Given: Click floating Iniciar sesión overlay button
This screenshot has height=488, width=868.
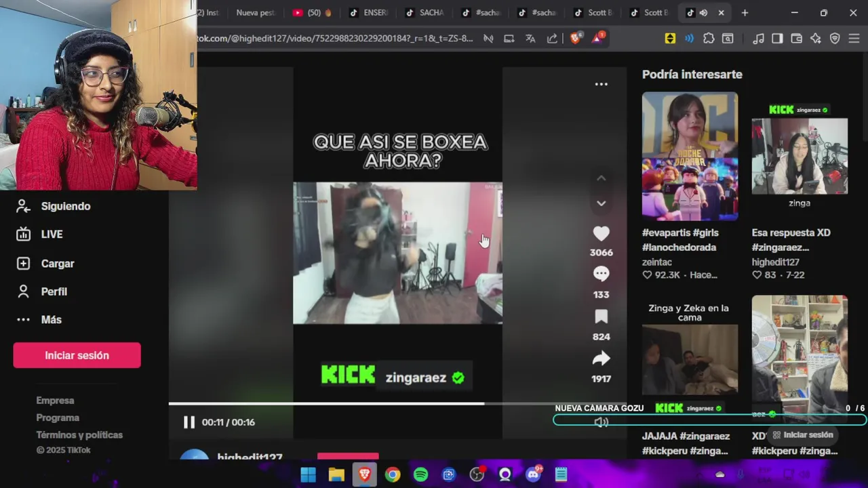Looking at the screenshot, I should coord(802,435).
